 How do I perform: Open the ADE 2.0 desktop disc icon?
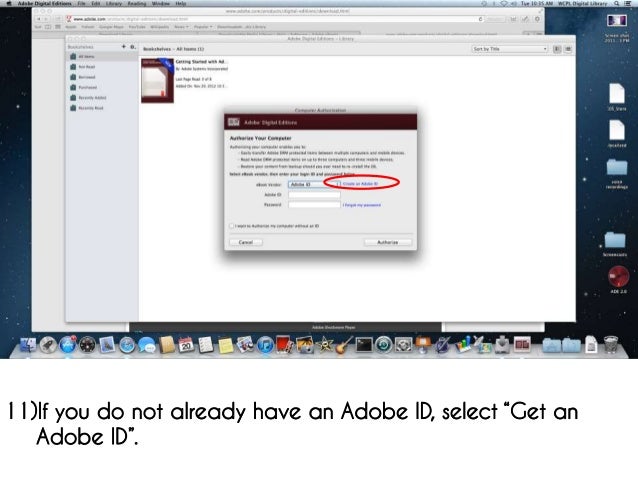[x=618, y=277]
